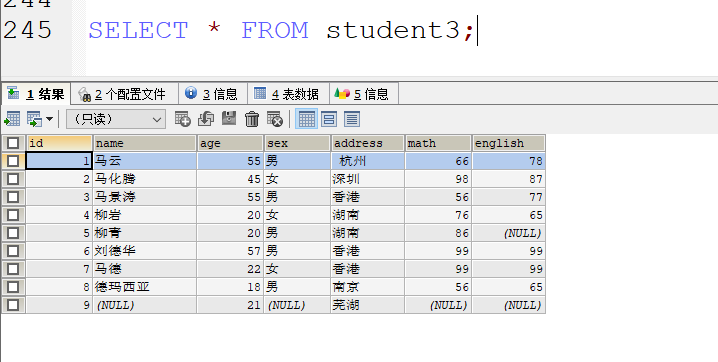Check the row checkbox for 马德

13,269
